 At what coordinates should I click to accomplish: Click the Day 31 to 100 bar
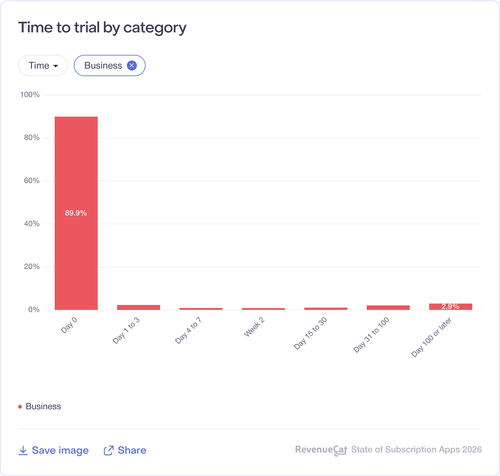coord(388,307)
